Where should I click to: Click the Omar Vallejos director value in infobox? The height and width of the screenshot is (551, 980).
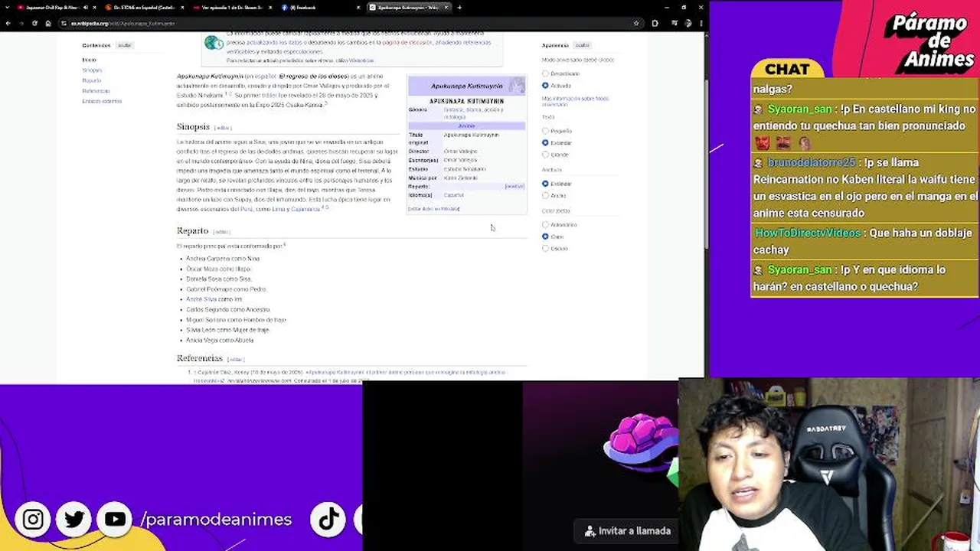460,152
